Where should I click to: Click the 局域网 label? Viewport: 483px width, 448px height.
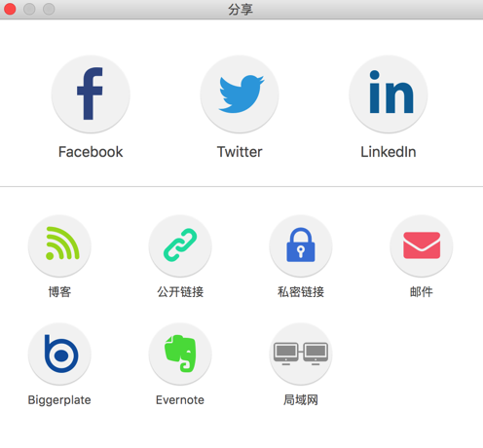(301, 400)
